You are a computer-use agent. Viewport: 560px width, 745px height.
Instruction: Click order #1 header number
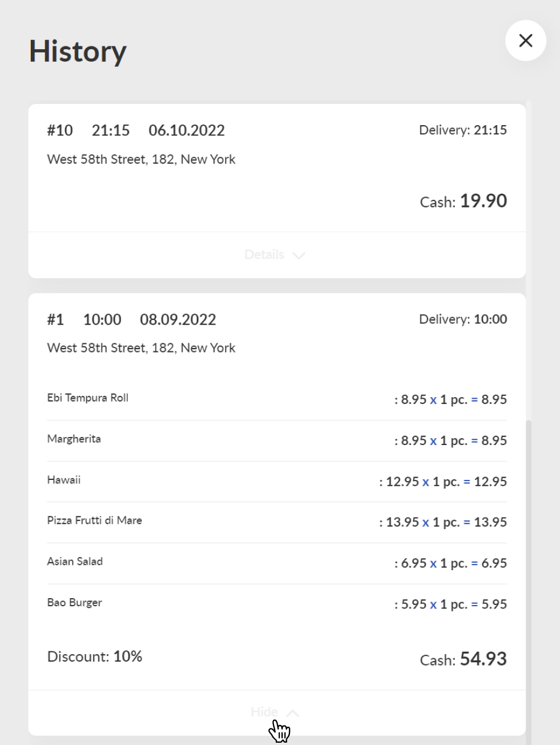click(55, 319)
